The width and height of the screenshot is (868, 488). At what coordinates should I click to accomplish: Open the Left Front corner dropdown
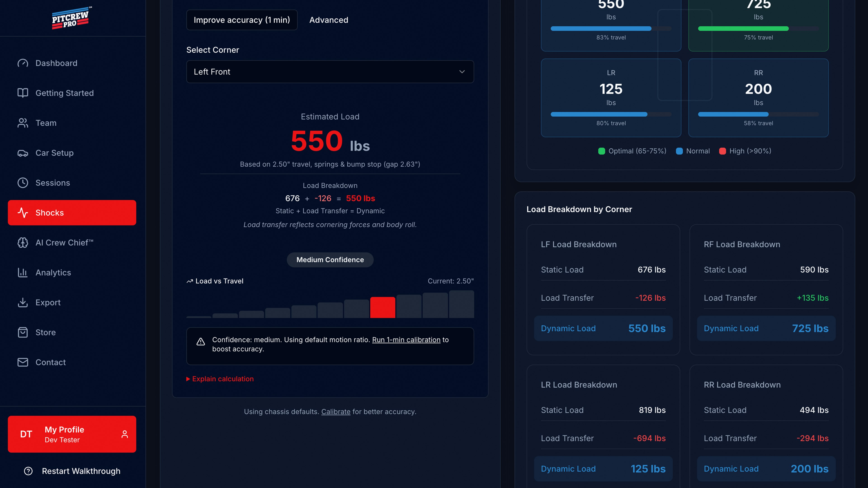(330, 72)
